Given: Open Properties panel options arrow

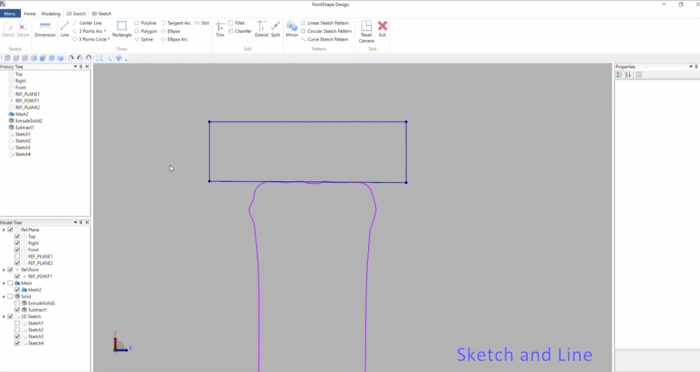Looking at the screenshot, I should (691, 67).
